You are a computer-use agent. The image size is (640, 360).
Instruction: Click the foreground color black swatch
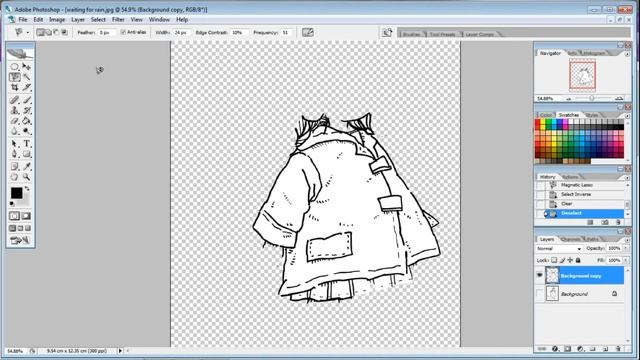(16, 193)
